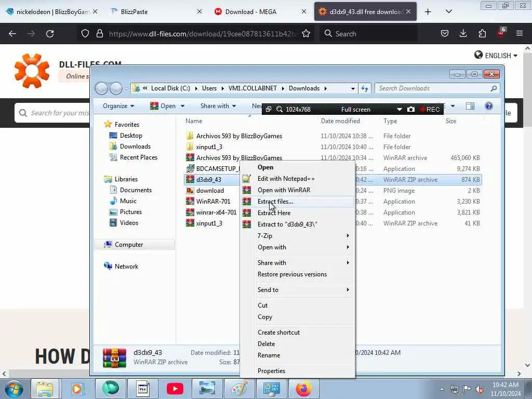Open Pictures library in sidebar
The image size is (532, 399).
click(x=130, y=212)
